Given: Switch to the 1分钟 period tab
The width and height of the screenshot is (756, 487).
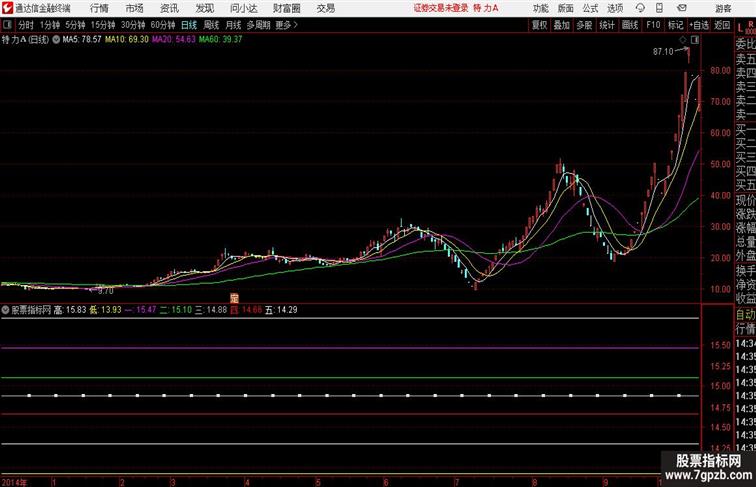Looking at the screenshot, I should click(50, 25).
